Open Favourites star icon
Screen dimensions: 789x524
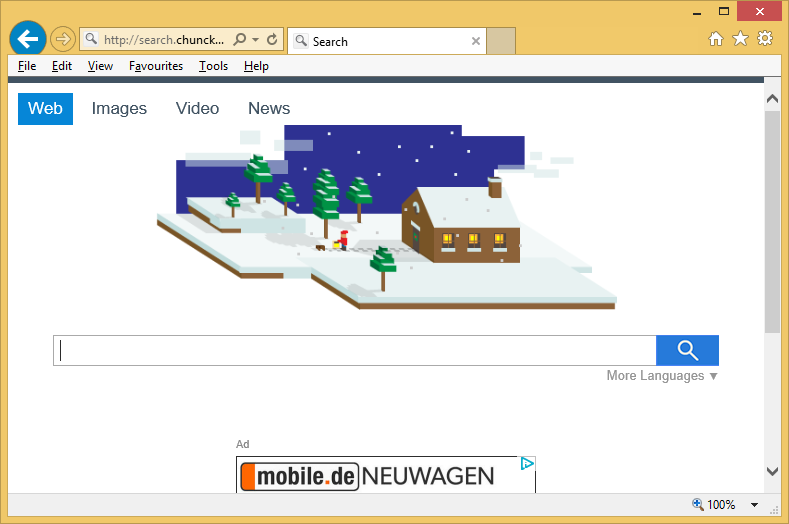740,39
